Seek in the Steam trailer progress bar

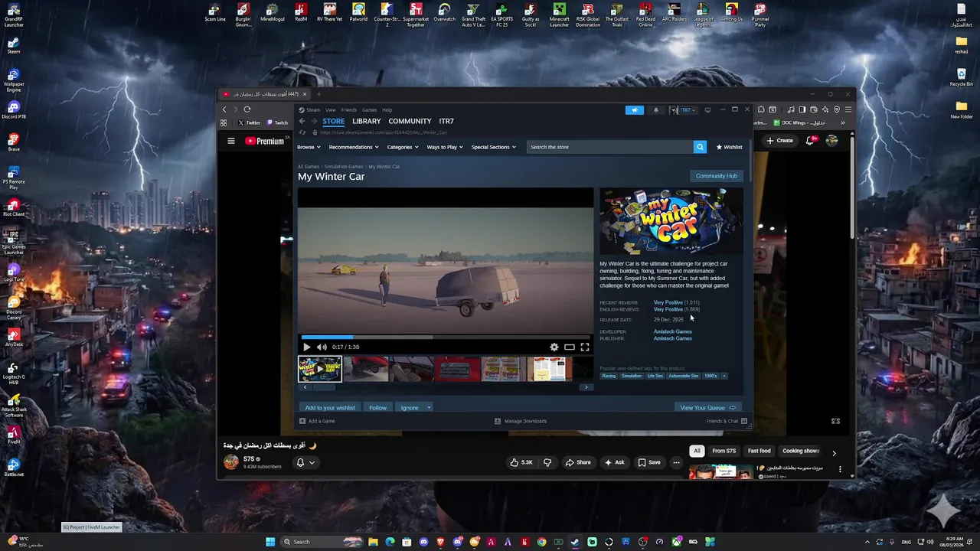coord(446,337)
